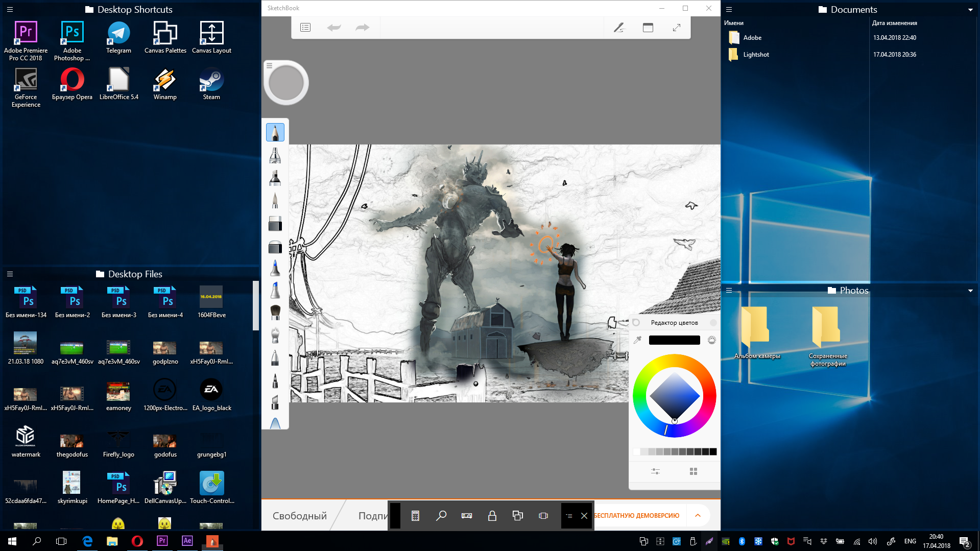Viewport: 980px width, 551px height.
Task: Open Documents panel hamburger menu
Action: coord(729,10)
